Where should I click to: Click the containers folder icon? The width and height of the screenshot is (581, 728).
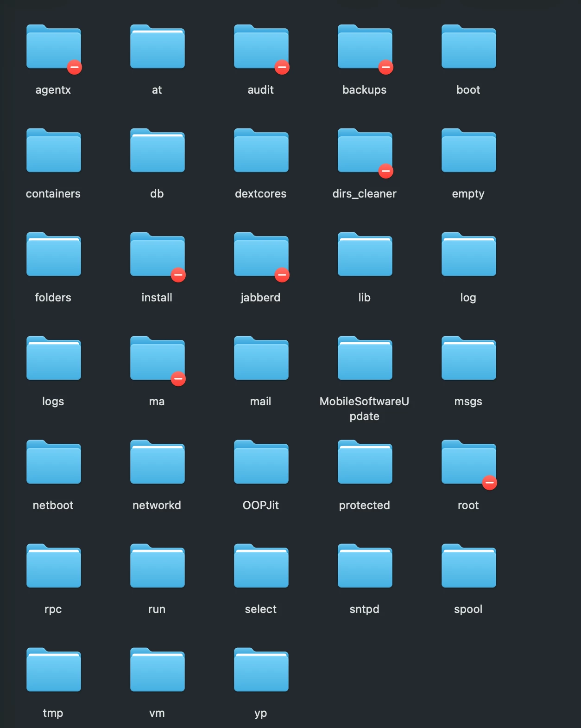[54, 150]
